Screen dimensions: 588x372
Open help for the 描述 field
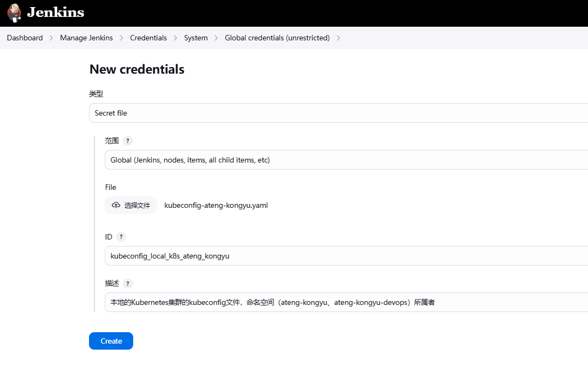click(x=128, y=284)
